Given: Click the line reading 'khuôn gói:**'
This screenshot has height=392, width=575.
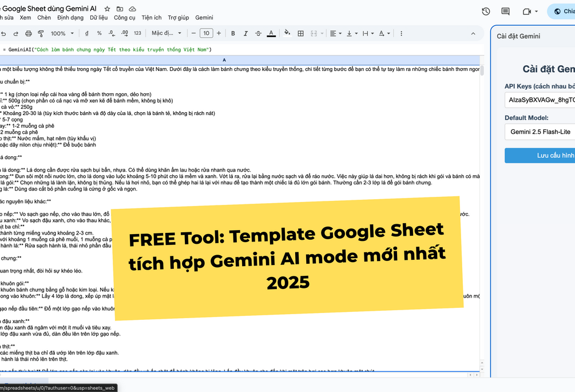Looking at the screenshot, I should (x=15, y=283).
